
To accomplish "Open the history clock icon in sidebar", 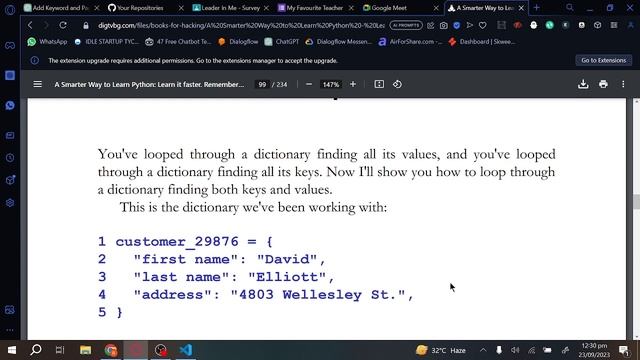I will 10,158.
